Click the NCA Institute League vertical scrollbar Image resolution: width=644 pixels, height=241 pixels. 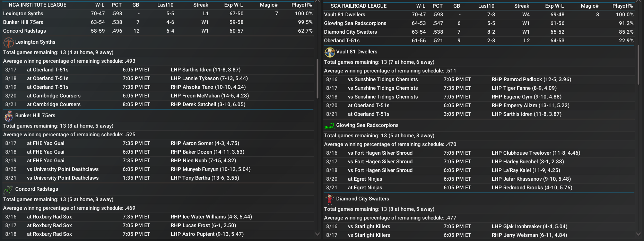317,78
